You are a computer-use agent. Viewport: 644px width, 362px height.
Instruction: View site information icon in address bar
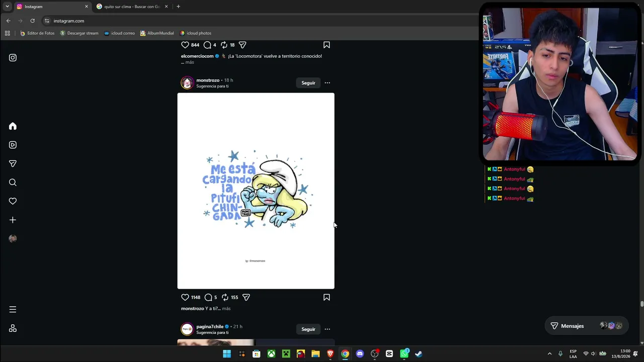[x=47, y=21]
